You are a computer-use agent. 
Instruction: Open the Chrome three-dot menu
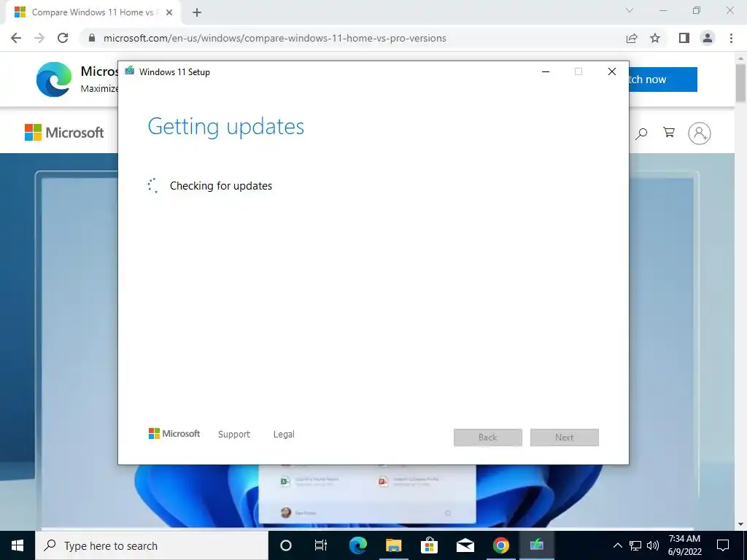731,38
